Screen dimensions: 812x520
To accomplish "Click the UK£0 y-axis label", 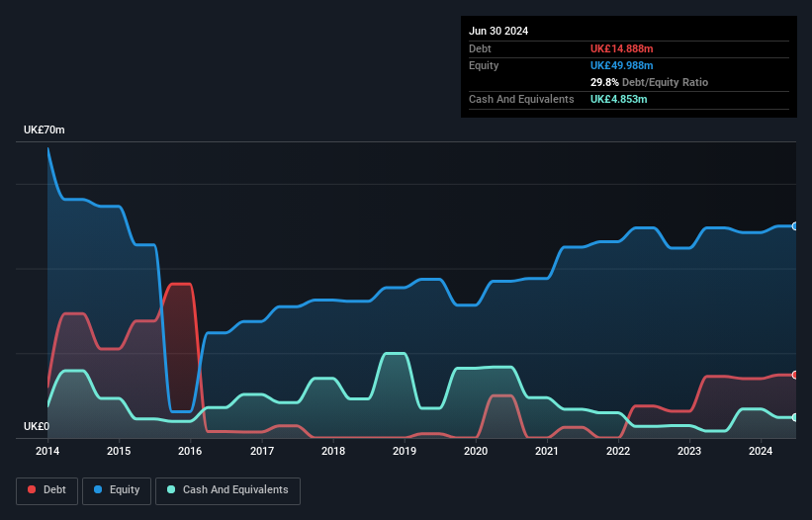I will [37, 426].
